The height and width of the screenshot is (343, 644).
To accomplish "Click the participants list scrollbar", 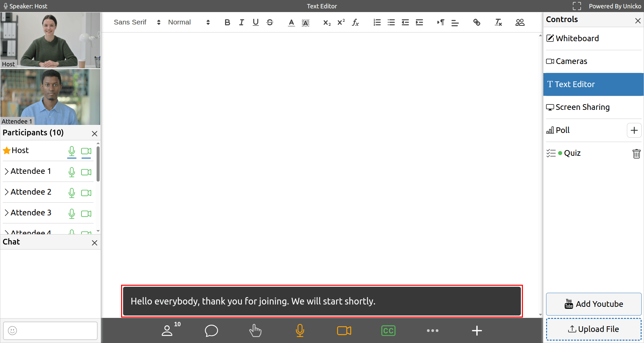I will click(98, 164).
